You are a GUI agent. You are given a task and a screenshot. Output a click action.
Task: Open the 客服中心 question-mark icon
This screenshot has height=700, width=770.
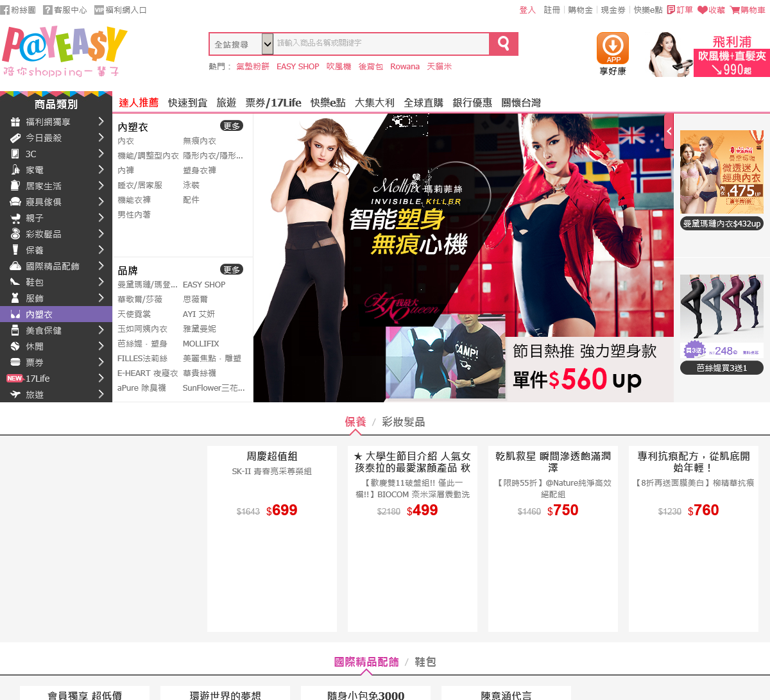47,10
